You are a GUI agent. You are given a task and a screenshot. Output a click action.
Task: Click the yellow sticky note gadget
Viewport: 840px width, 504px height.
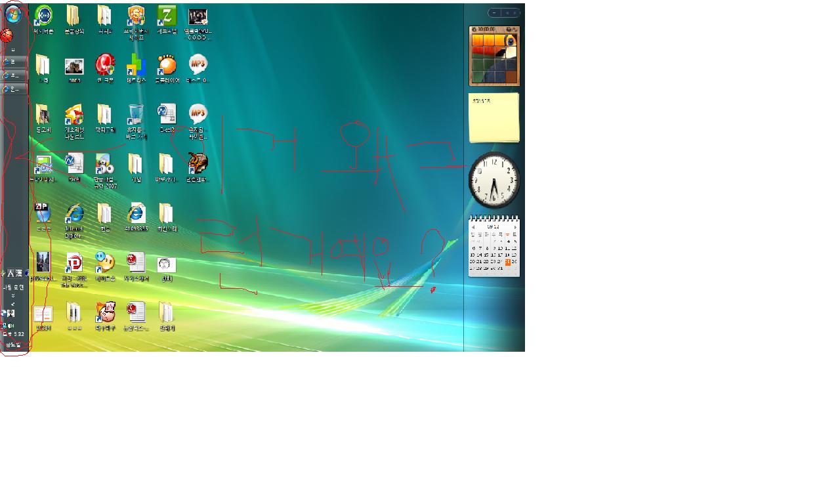(494, 117)
